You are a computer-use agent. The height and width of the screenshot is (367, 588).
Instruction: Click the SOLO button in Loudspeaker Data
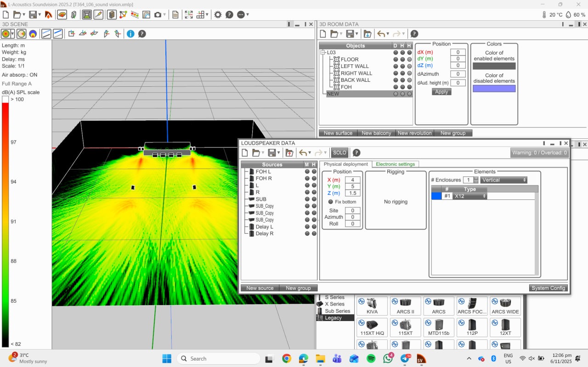click(339, 152)
